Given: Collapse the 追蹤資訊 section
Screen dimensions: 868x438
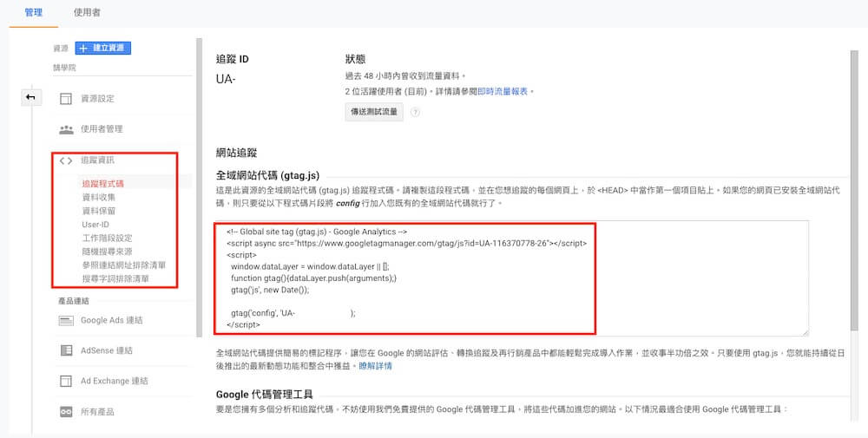Looking at the screenshot, I should 97,160.
